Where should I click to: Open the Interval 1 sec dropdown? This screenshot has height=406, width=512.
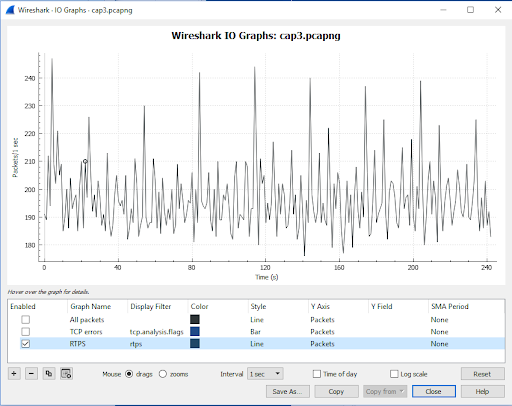point(265,374)
